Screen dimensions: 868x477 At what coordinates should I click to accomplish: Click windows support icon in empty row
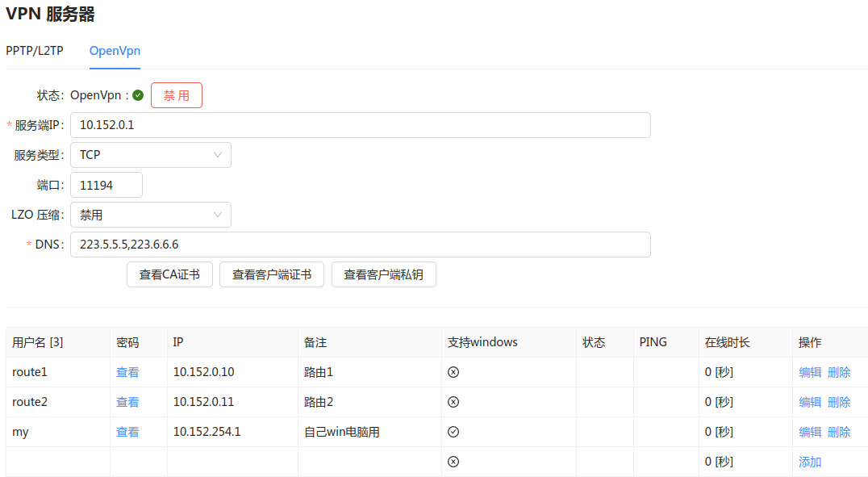coord(453,462)
